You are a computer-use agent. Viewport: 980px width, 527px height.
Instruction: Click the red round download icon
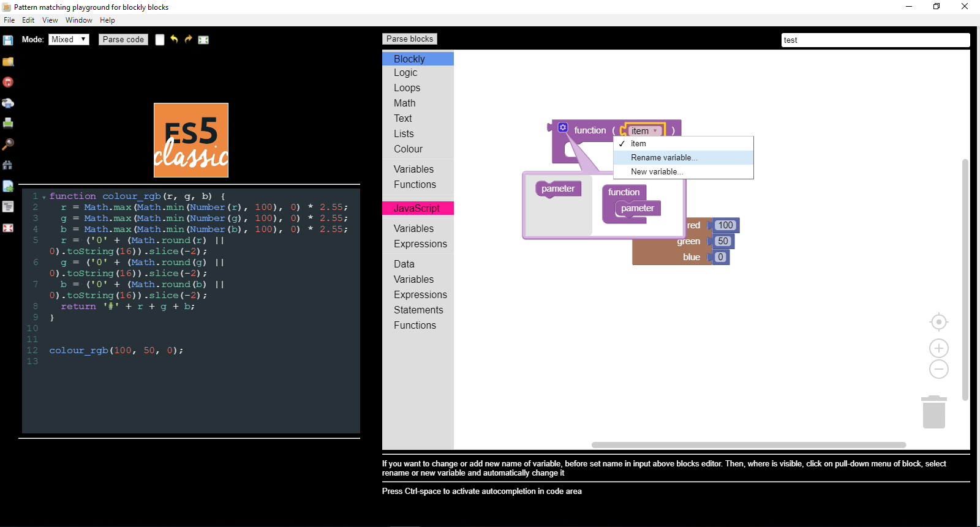click(8, 82)
